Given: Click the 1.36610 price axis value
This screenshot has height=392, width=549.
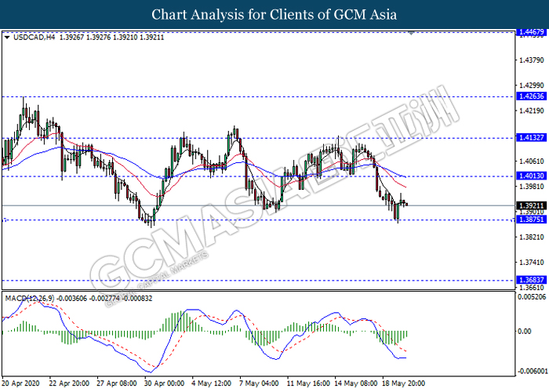Looking at the screenshot, I should tap(532, 288).
